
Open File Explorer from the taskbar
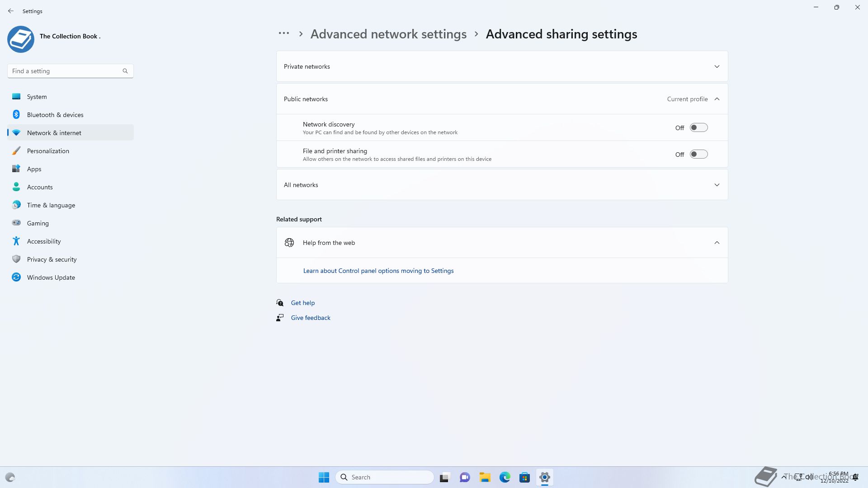tap(485, 477)
